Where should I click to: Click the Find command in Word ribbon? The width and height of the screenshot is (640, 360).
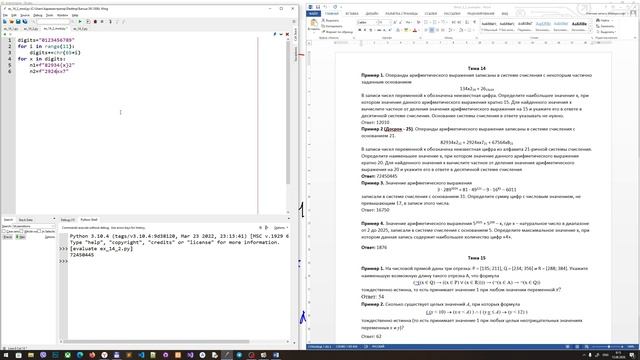(605, 20)
